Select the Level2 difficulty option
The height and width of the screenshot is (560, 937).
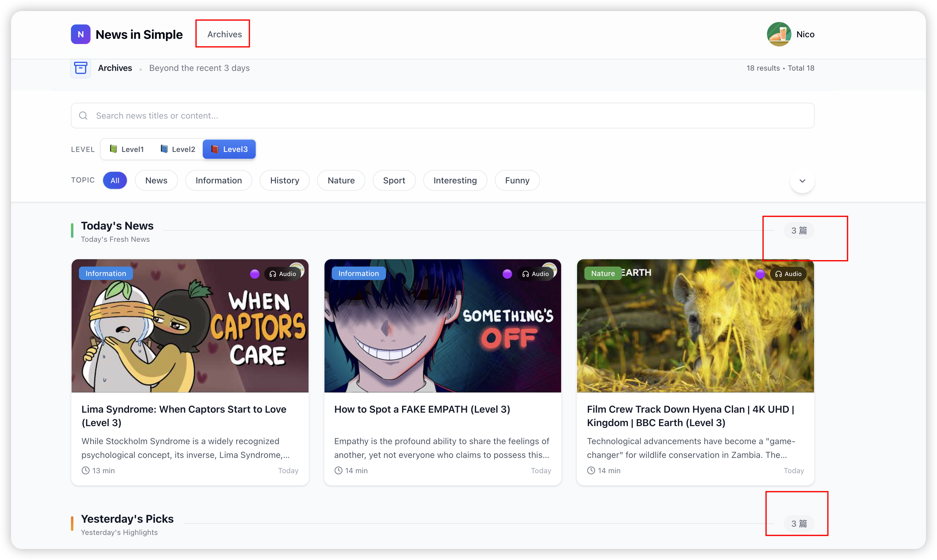[178, 149]
